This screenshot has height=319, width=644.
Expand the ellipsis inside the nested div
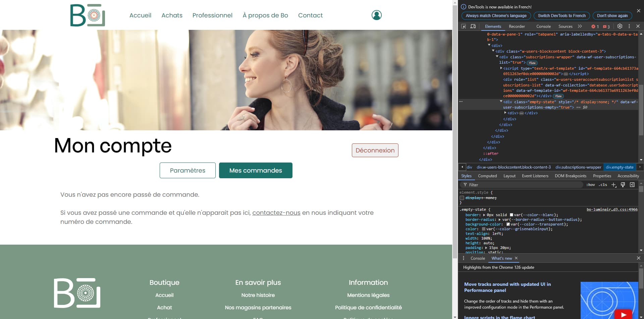click(x=522, y=113)
